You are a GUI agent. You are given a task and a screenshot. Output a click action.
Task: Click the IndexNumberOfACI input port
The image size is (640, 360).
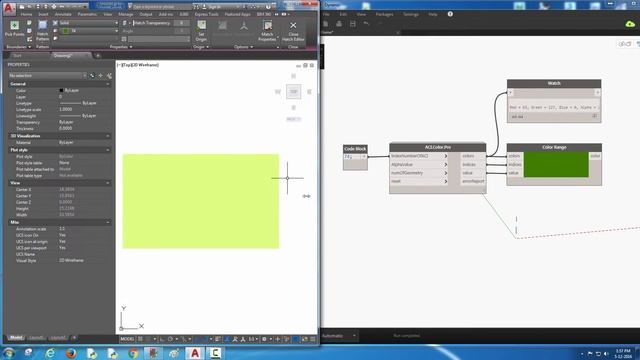pyautogui.click(x=418, y=156)
